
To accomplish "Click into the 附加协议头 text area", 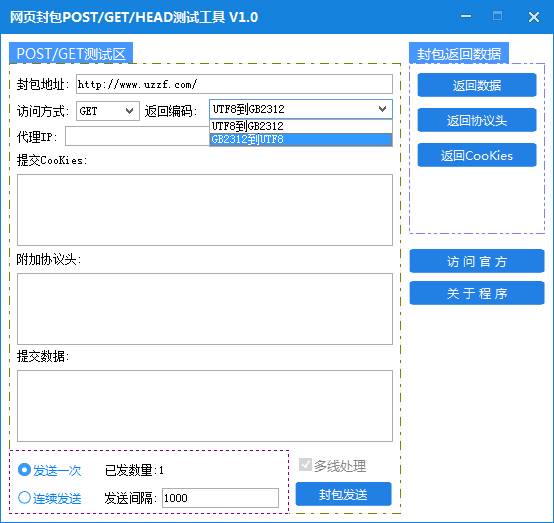I will click(205, 309).
